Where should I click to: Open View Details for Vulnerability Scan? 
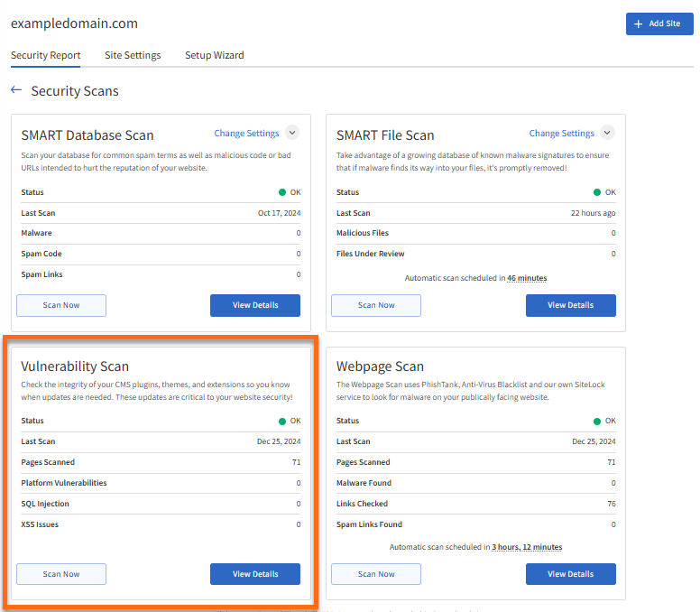coord(255,574)
